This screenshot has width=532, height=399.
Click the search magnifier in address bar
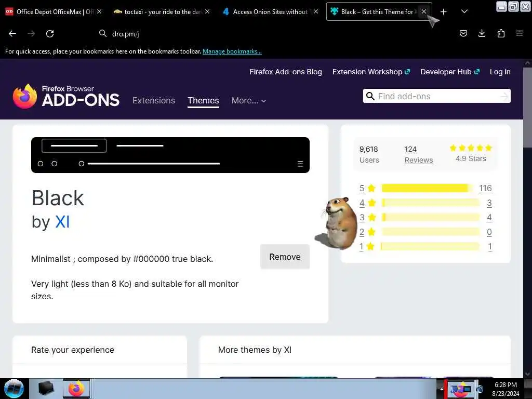click(x=102, y=33)
